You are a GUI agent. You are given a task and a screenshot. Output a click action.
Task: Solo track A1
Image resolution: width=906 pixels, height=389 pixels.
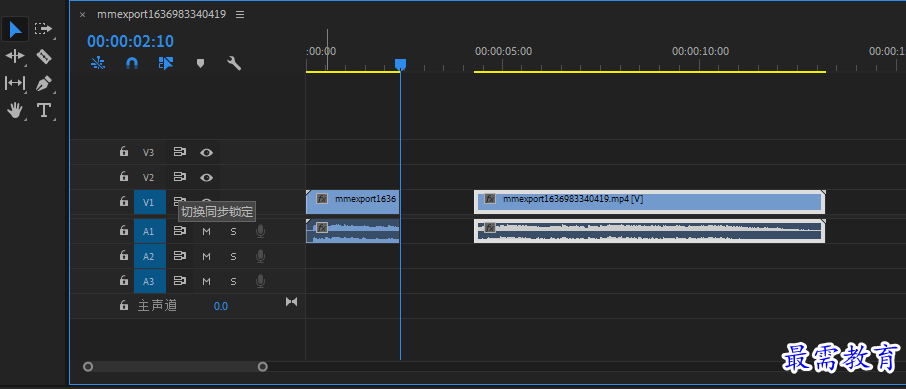pos(233,232)
